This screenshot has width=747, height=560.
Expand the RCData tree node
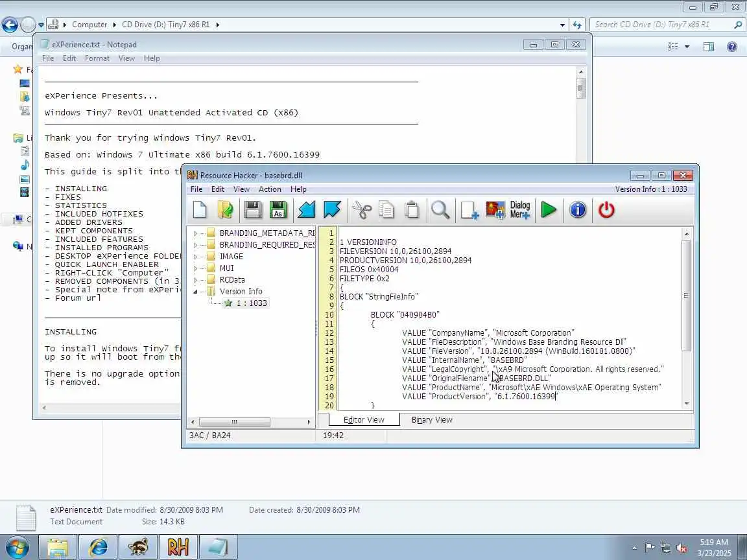pyautogui.click(x=195, y=280)
